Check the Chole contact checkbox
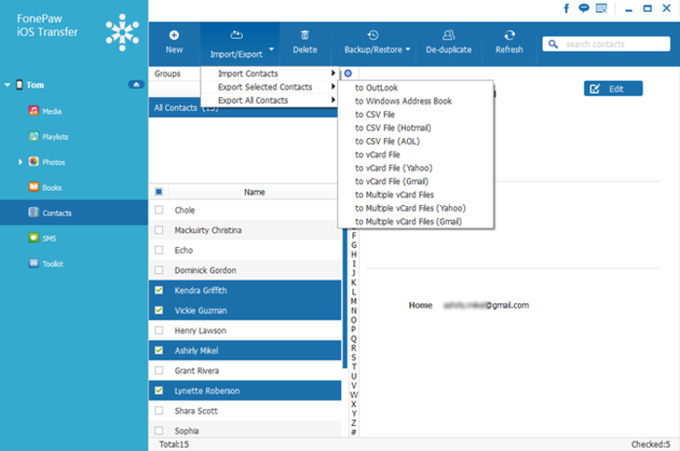Image resolution: width=680 pixels, height=451 pixels. 159,210
